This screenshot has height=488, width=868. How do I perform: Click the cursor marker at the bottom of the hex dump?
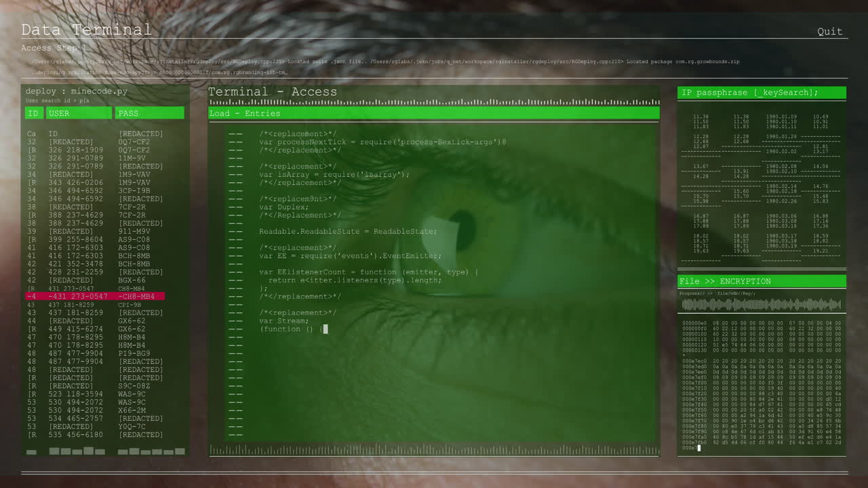(x=698, y=447)
